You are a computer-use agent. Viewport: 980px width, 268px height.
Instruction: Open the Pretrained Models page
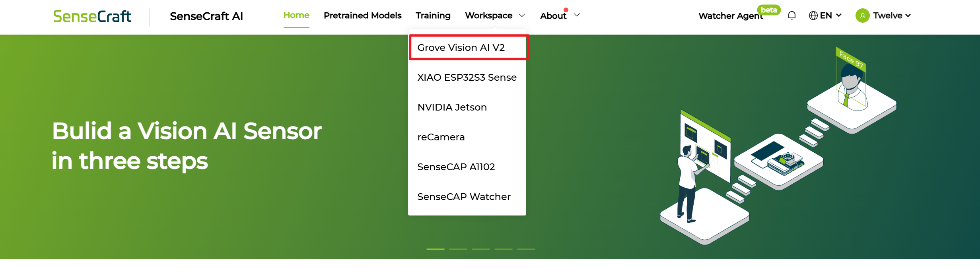362,16
